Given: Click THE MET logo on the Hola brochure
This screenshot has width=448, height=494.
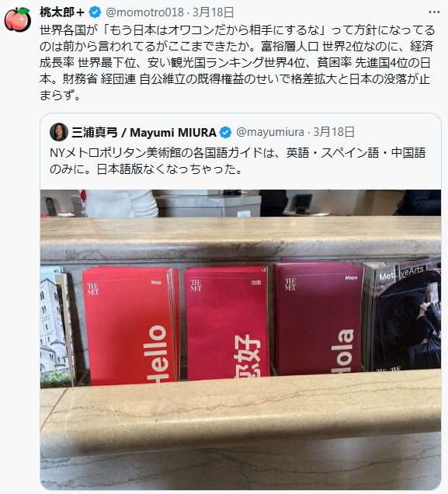Looking at the screenshot, I should (290, 284).
